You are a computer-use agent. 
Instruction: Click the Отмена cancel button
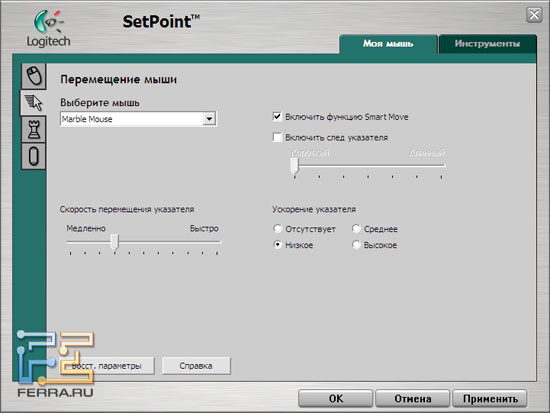412,399
